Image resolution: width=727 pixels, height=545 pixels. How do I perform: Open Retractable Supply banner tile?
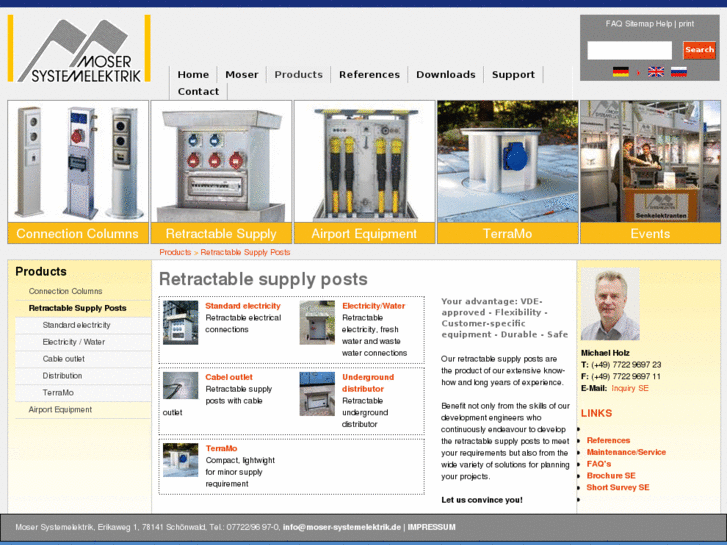coord(221,172)
